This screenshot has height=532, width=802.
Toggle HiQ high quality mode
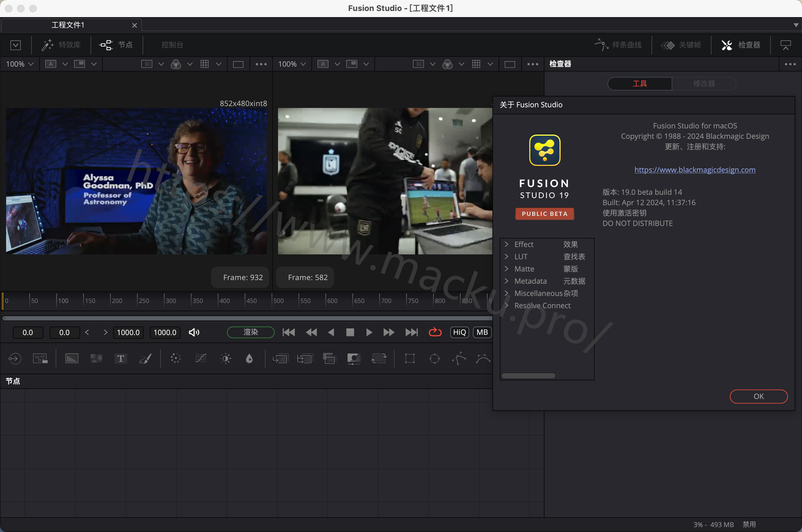[x=459, y=333]
